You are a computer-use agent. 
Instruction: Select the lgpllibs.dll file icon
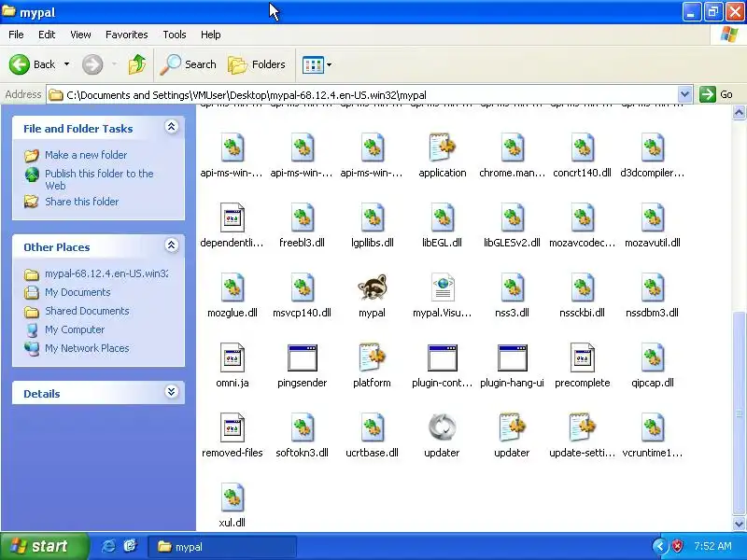pos(372,217)
